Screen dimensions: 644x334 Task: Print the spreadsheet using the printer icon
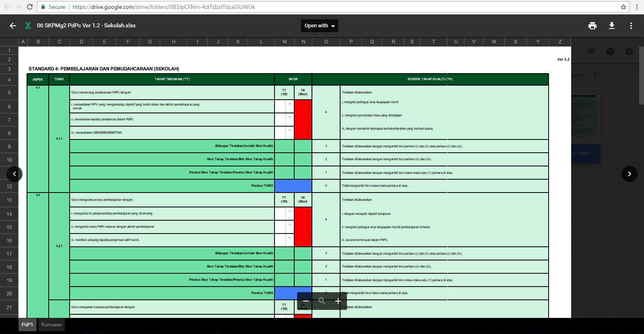point(592,26)
